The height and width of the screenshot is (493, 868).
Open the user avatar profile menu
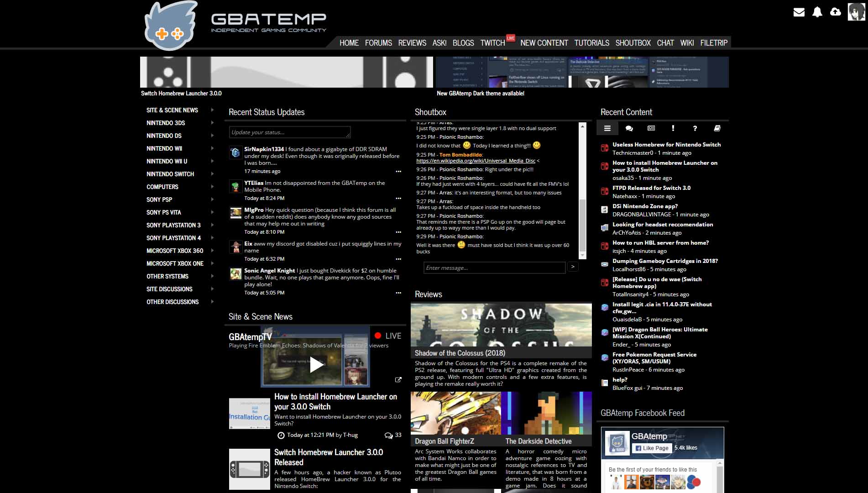coord(856,12)
